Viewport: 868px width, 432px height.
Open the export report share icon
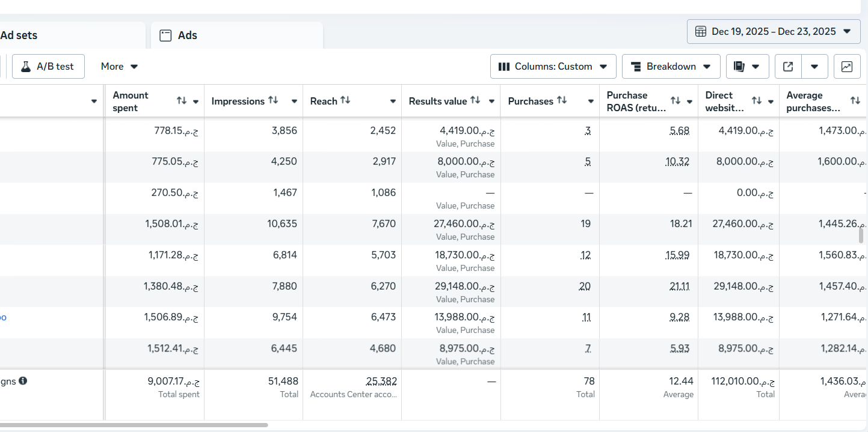pyautogui.click(x=788, y=66)
